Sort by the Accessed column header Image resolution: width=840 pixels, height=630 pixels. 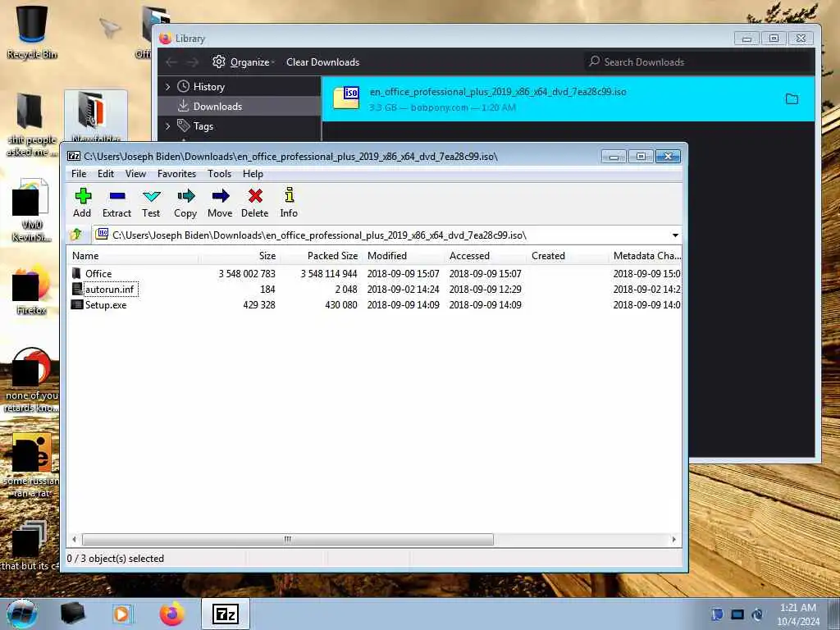(x=485, y=256)
